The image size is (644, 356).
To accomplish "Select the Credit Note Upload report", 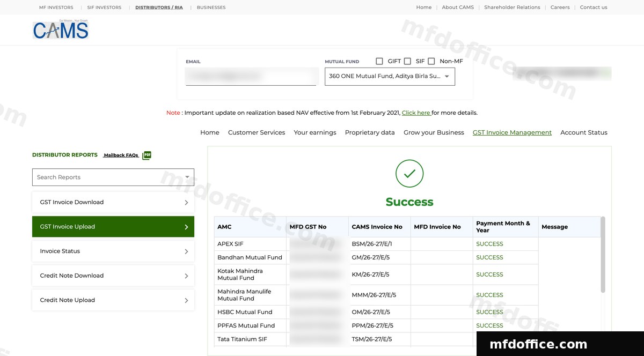I will click(113, 300).
